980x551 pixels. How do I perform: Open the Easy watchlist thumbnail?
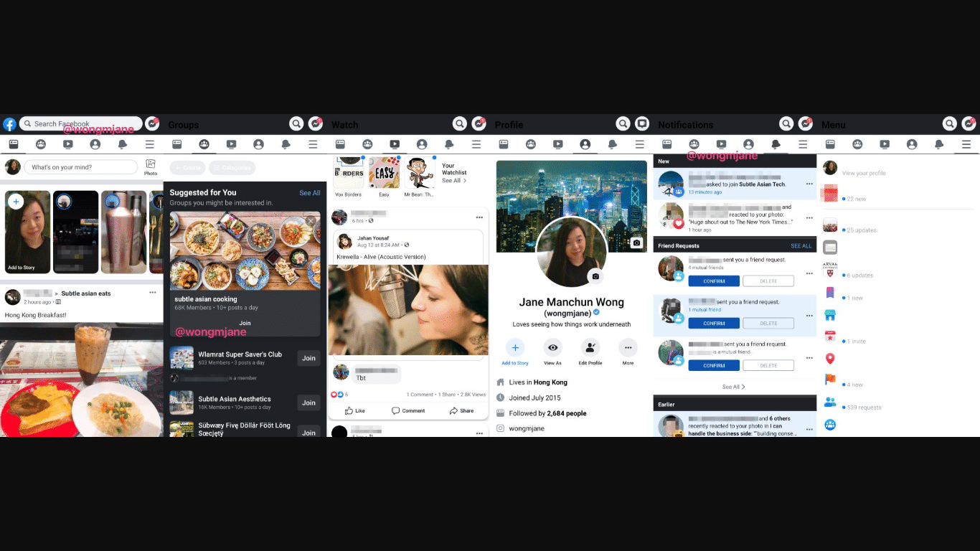coord(384,172)
